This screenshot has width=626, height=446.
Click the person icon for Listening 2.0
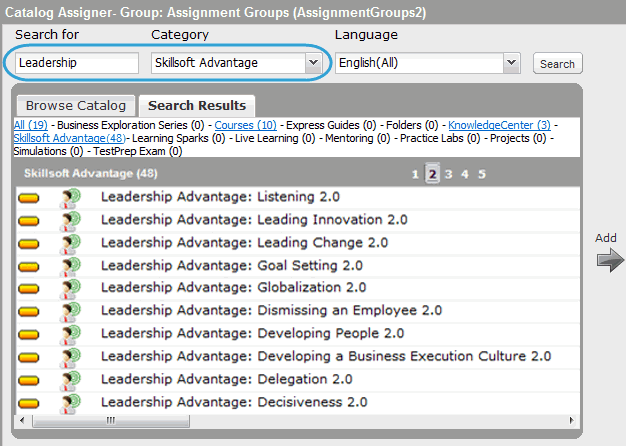pyautogui.click(x=70, y=198)
